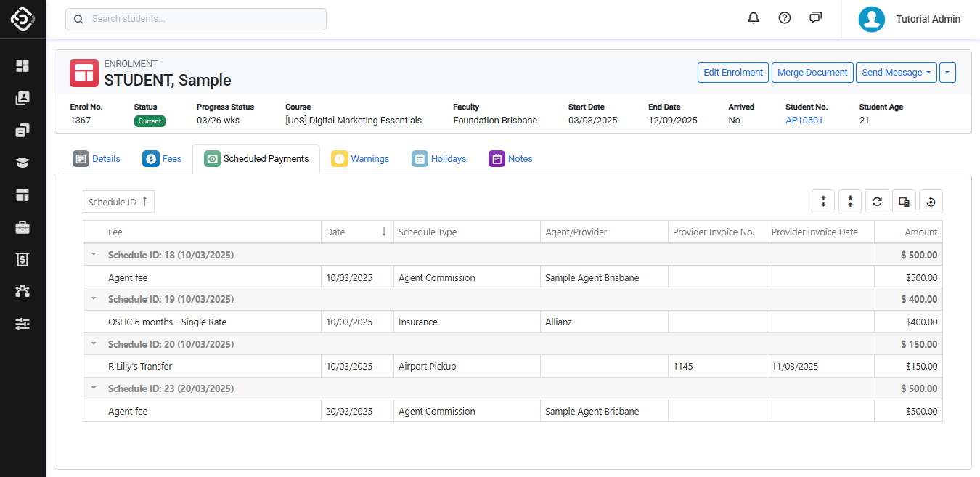Open the help question mark icon
The image size is (980, 477).
click(785, 18)
